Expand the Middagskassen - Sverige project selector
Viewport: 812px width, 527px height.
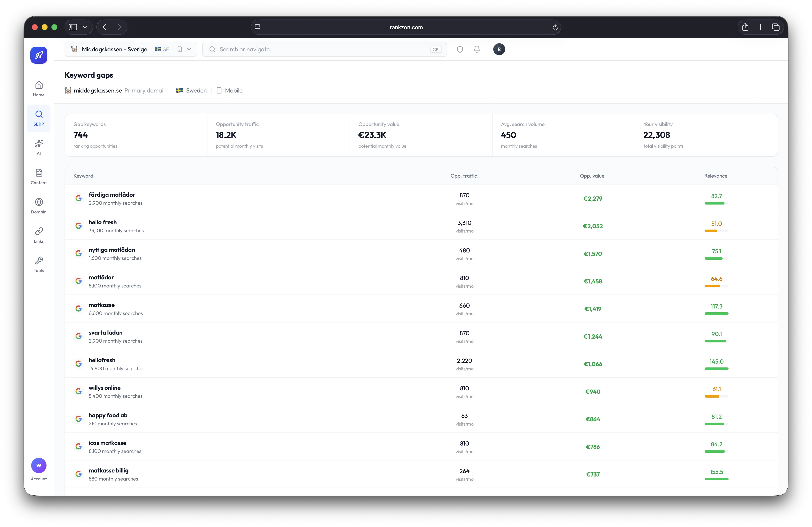(131, 49)
